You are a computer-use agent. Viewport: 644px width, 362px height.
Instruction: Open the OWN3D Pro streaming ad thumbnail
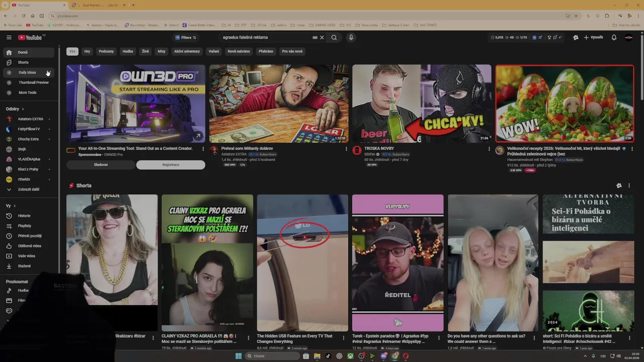[x=136, y=104]
